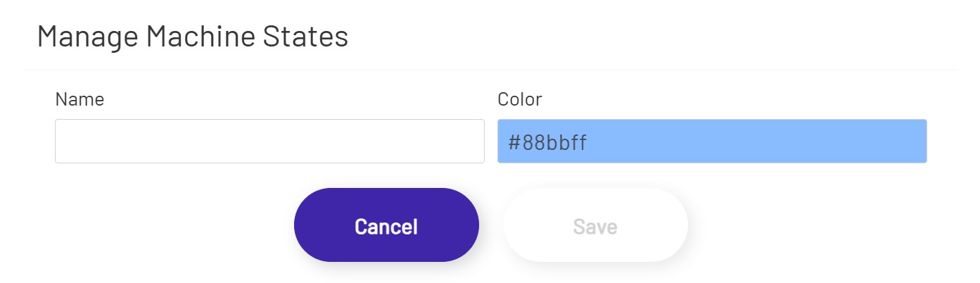Select the #88bbff hex value text
The height and width of the screenshot is (283, 980).
547,143
